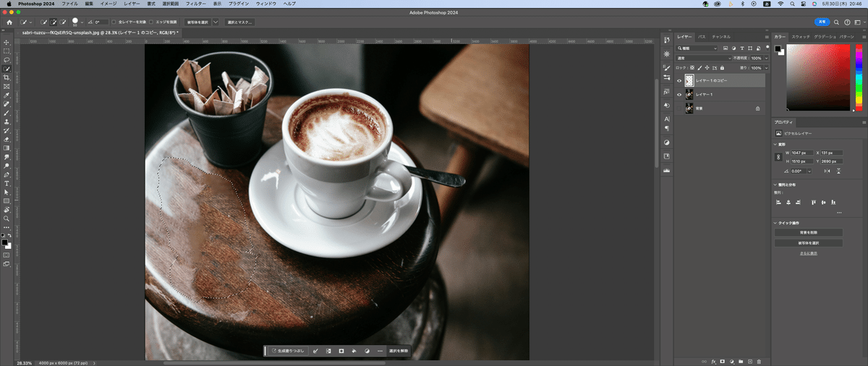Click the 選択とマスク button
Image resolution: width=868 pixels, height=366 pixels.
239,22
